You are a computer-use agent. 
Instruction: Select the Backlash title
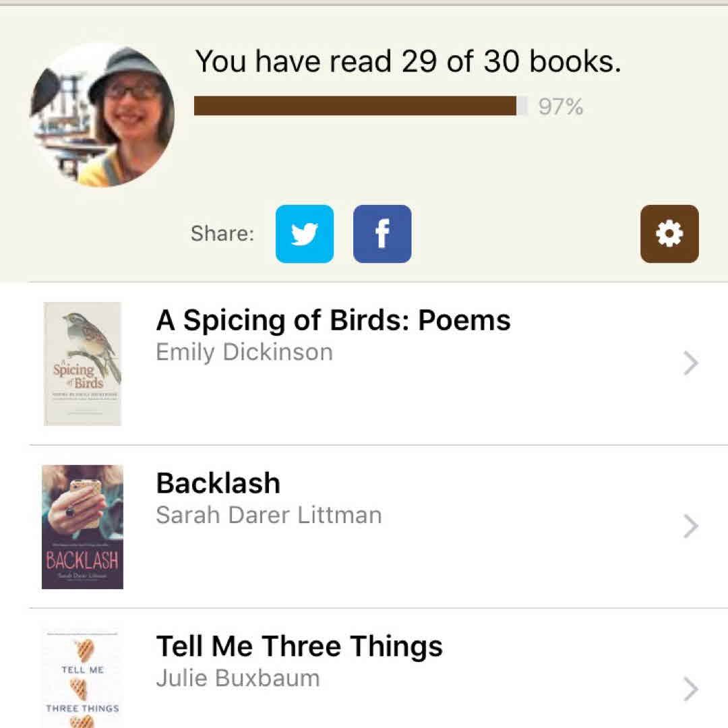click(218, 483)
